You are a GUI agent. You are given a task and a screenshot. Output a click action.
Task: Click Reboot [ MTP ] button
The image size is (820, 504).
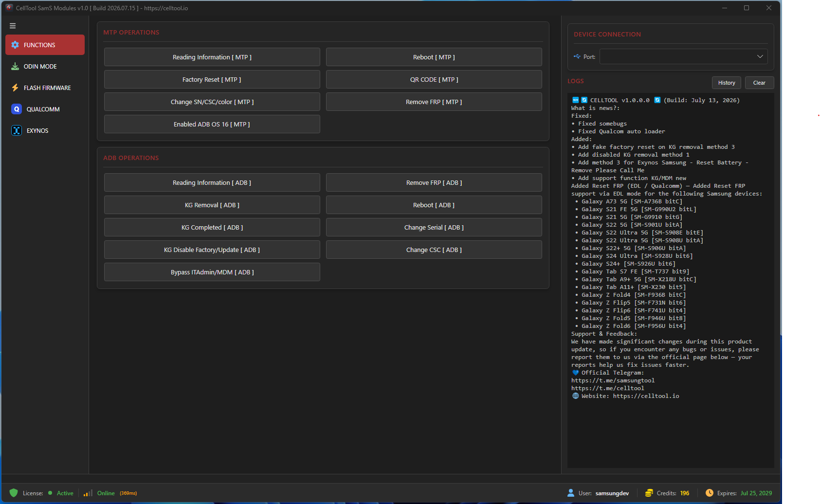pos(434,57)
